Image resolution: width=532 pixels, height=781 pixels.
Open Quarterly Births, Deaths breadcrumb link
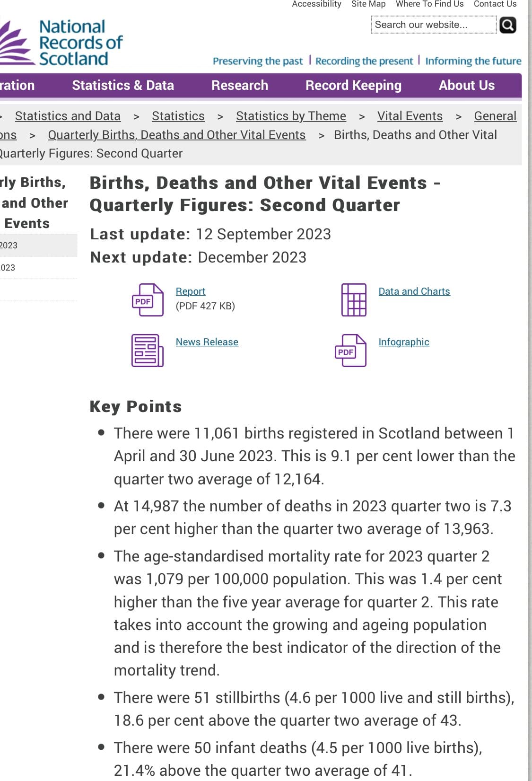tap(177, 135)
